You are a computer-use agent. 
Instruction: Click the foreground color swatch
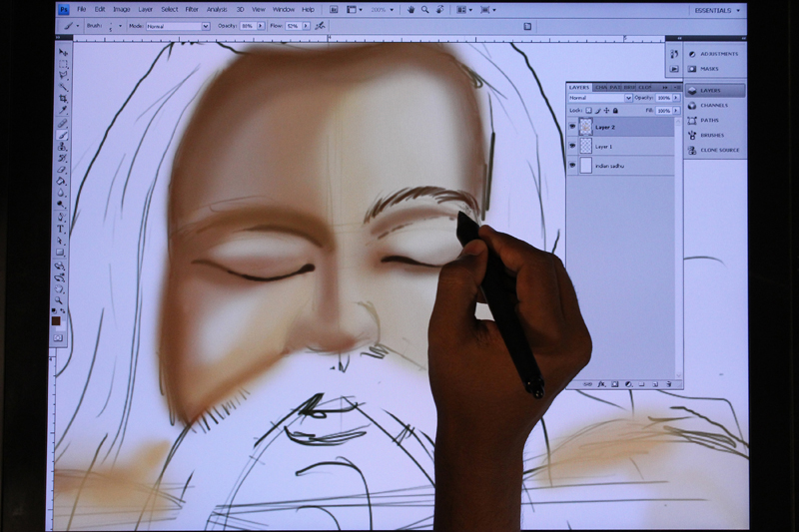point(56,320)
